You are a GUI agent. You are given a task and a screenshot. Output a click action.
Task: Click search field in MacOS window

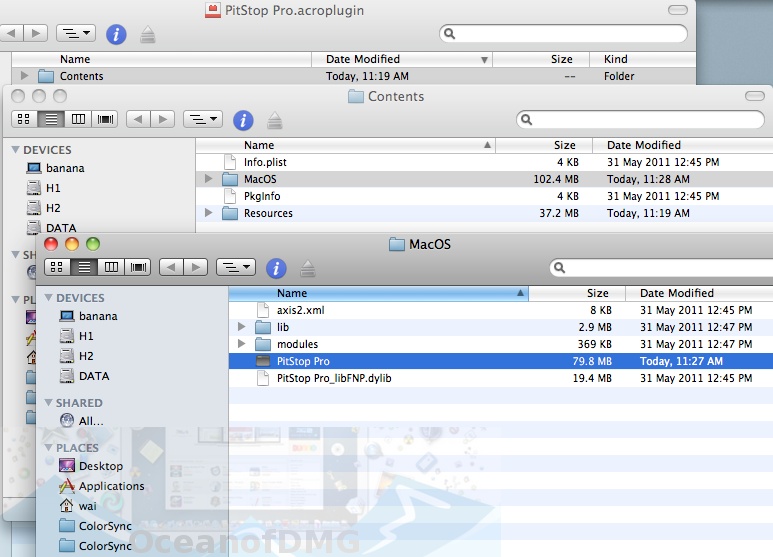tap(661, 268)
